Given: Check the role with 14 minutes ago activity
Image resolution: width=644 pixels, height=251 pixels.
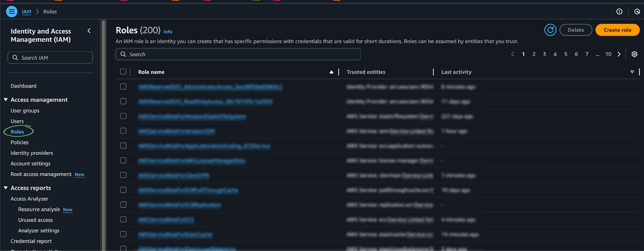Looking at the screenshot, I should pyautogui.click(x=123, y=234).
